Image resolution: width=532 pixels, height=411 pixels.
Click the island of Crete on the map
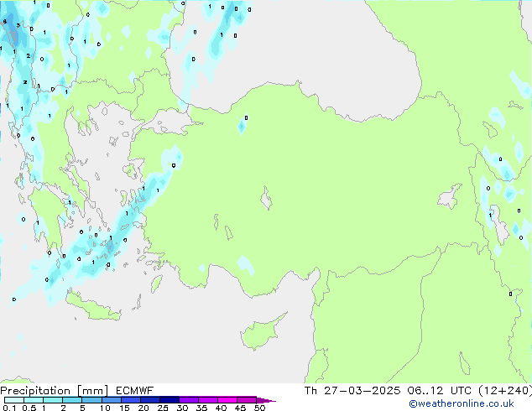point(93,307)
